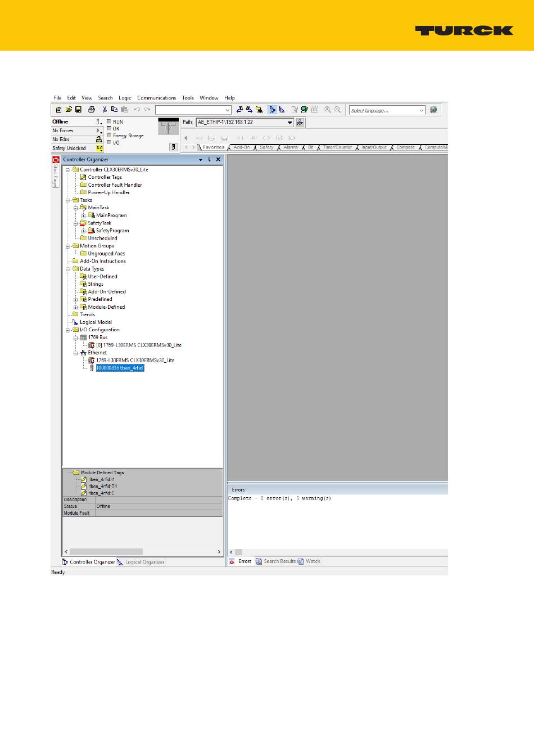534x756 pixels.
Task: Click the Cut scissors icon
Action: click(105, 110)
